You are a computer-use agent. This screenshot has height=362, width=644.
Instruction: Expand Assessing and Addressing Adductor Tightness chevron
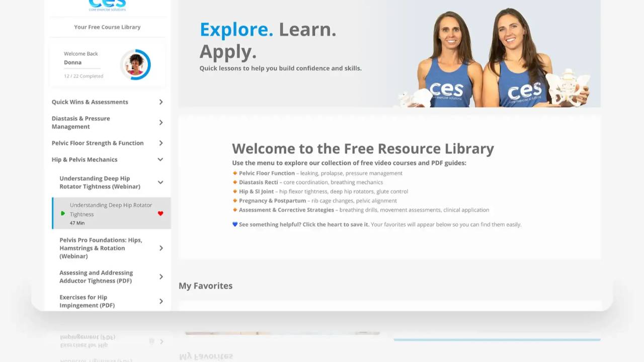[x=161, y=277]
